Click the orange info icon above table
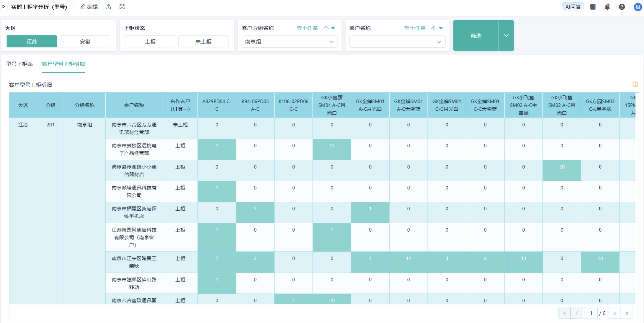644x323 pixels. click(x=635, y=84)
